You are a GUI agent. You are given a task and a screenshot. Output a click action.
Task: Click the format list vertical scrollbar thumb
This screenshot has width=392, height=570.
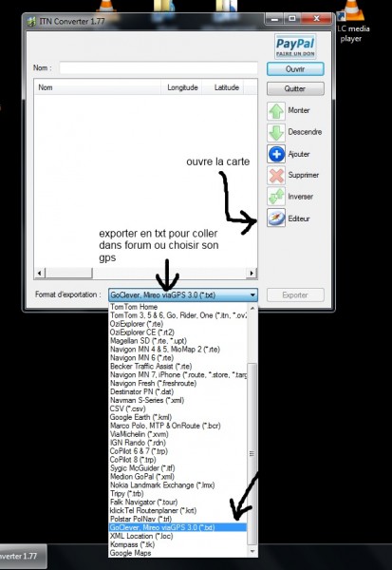click(252, 453)
